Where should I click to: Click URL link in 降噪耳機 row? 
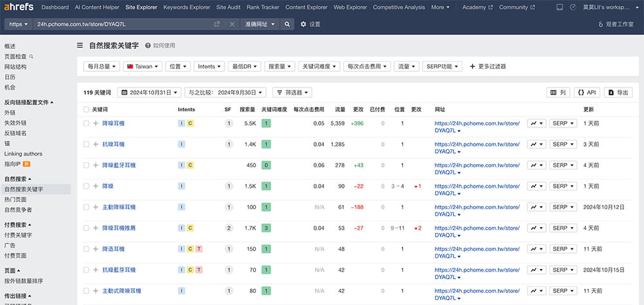pos(477,126)
